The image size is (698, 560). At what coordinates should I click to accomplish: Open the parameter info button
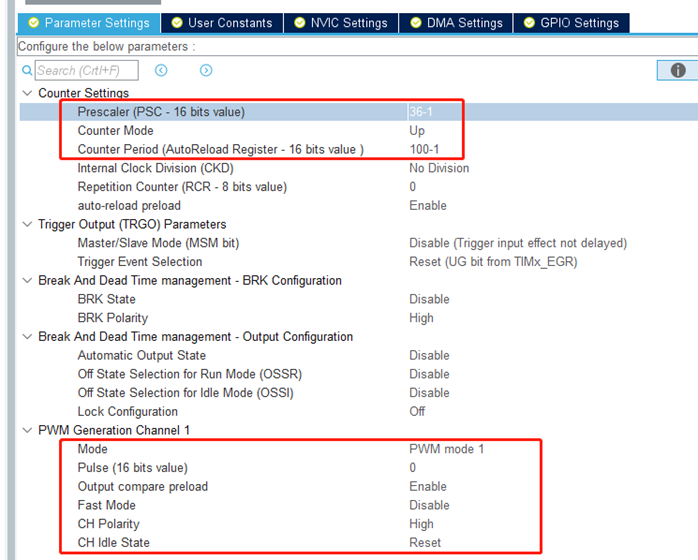pyautogui.click(x=678, y=70)
